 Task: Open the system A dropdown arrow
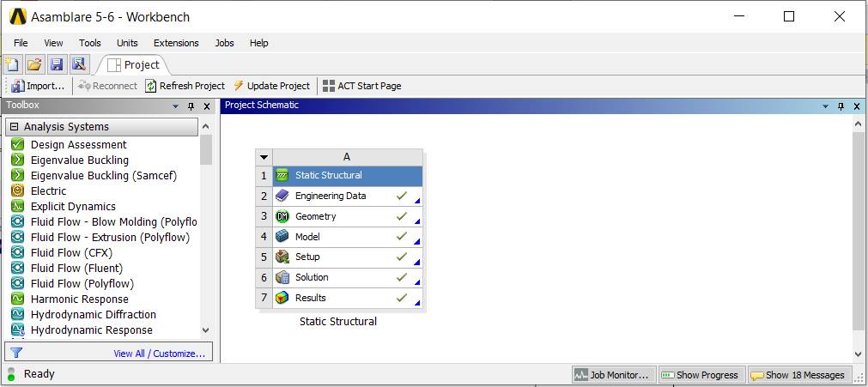[264, 157]
